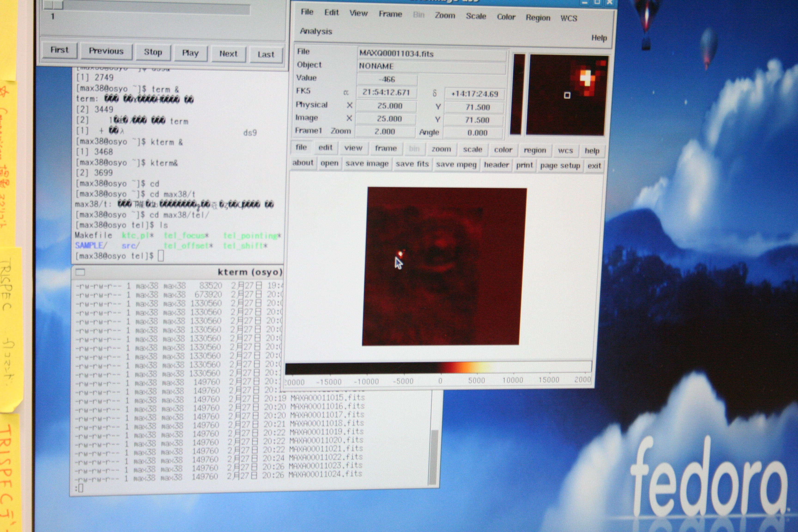
Task: Play the frame sequence
Action: pyautogui.click(x=190, y=53)
